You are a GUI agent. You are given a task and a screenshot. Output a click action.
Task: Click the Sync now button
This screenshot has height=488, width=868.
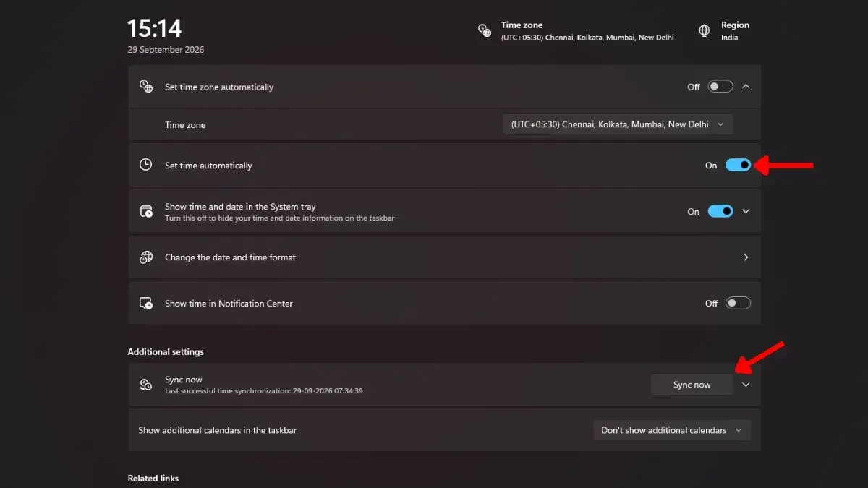pos(692,385)
